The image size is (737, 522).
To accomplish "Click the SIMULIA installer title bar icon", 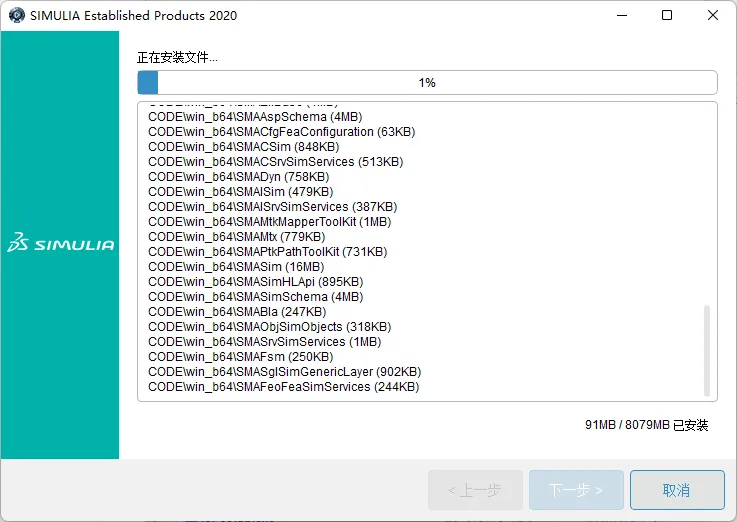I will pyautogui.click(x=16, y=15).
